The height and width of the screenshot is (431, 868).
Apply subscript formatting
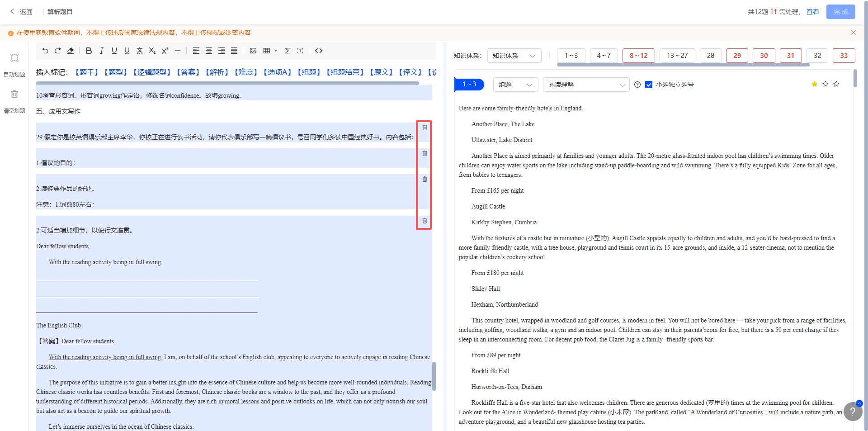tap(152, 51)
